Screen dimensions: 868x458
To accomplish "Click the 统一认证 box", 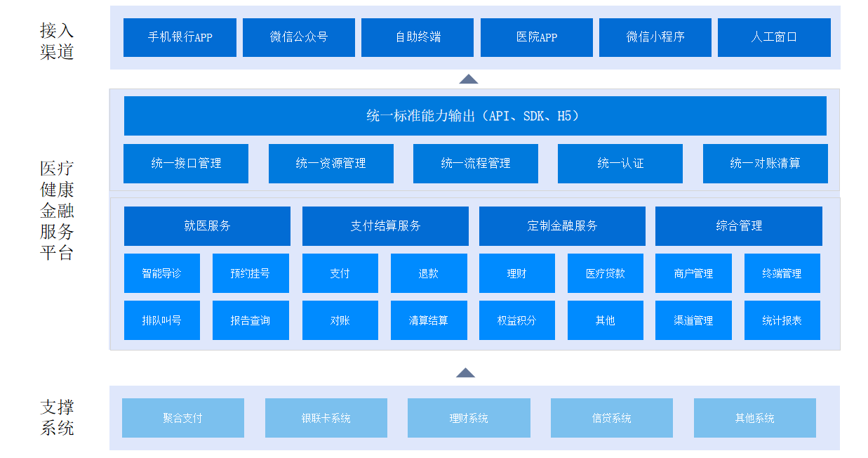I will click(620, 164).
